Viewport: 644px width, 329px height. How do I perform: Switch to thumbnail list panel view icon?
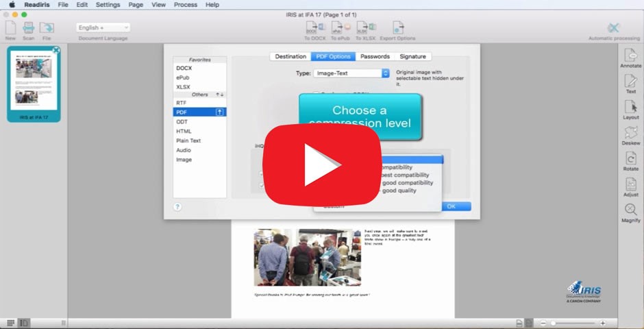pyautogui.click(x=24, y=324)
